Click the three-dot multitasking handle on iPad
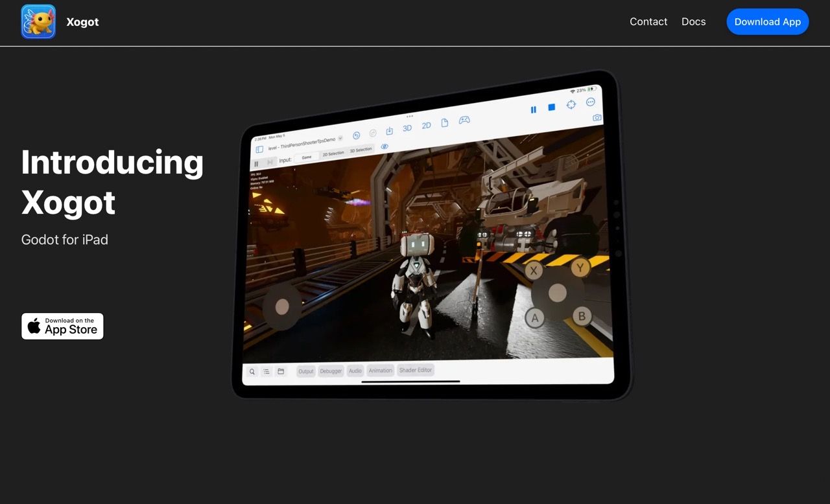This screenshot has width=830, height=504. pyautogui.click(x=409, y=116)
